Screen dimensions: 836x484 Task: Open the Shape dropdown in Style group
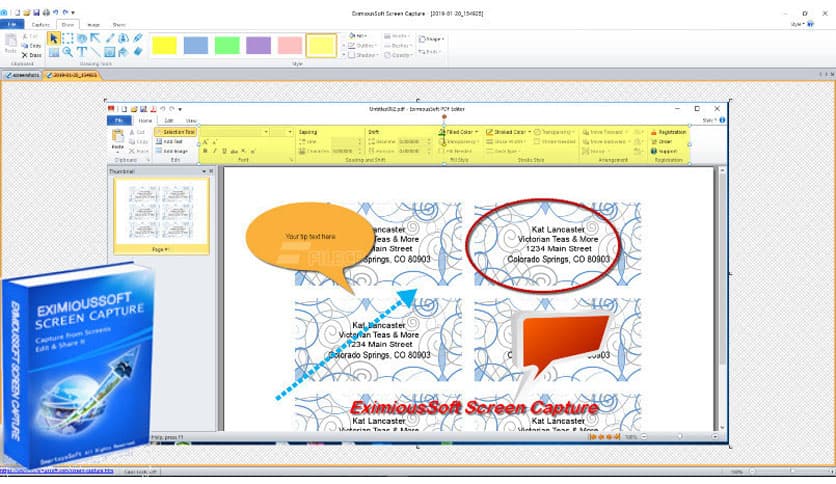click(x=431, y=39)
